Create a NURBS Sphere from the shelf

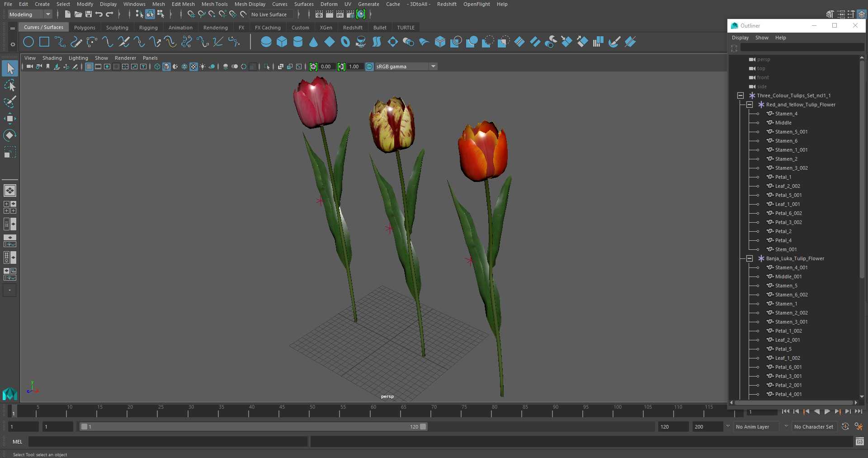(266, 42)
